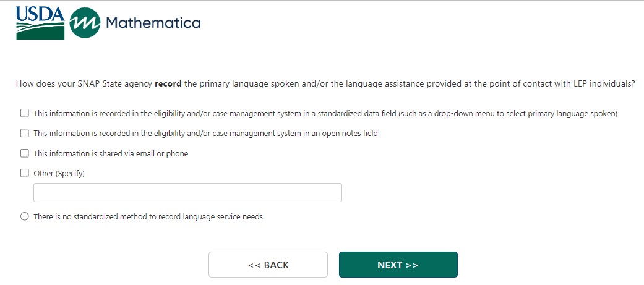Click the 'open notes field' option label text
The height and width of the screenshot is (285, 644).
click(x=205, y=134)
